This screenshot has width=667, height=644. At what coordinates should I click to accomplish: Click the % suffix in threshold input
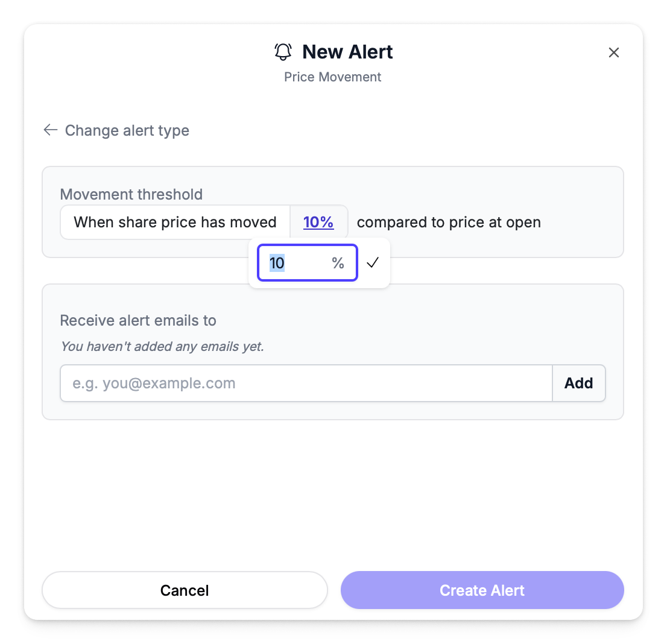pos(338,263)
